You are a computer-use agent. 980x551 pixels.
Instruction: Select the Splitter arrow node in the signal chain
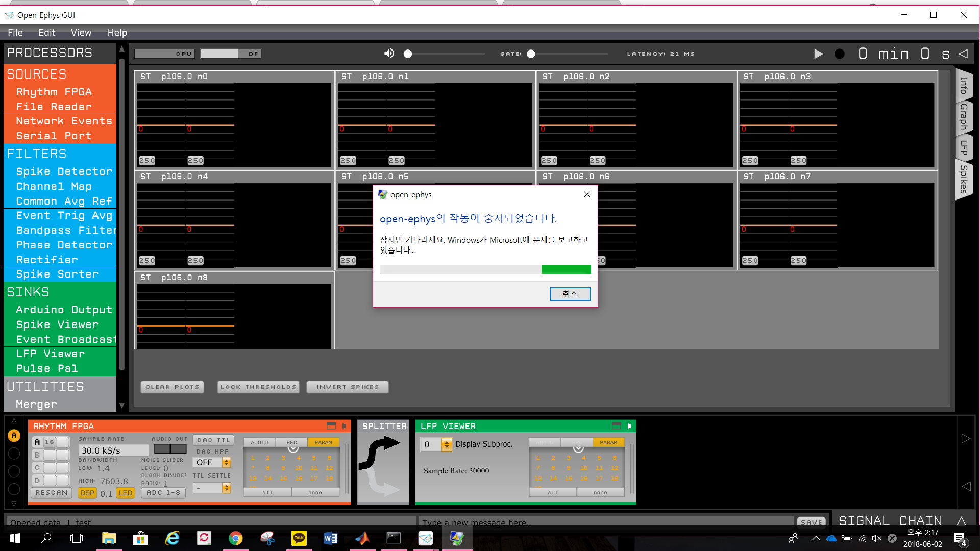pyautogui.click(x=383, y=462)
